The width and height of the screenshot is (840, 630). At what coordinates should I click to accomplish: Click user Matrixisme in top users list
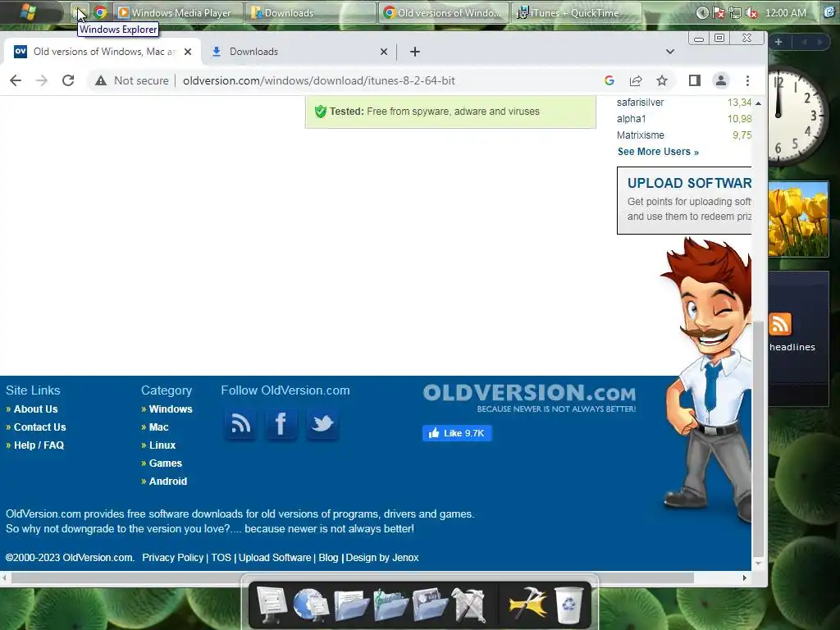640,135
